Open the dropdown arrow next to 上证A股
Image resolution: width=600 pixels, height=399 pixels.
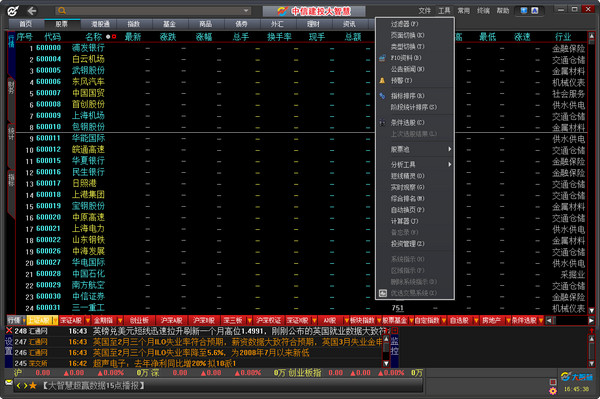[x=54, y=320]
